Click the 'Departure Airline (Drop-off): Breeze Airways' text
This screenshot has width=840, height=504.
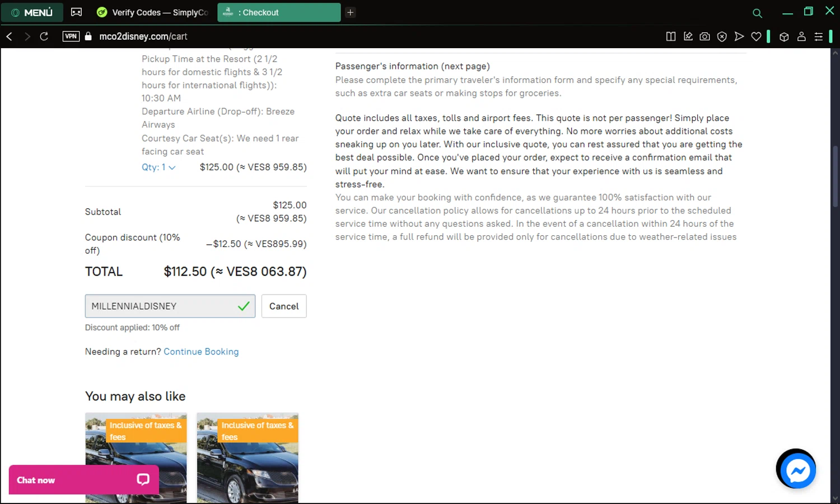click(x=218, y=118)
